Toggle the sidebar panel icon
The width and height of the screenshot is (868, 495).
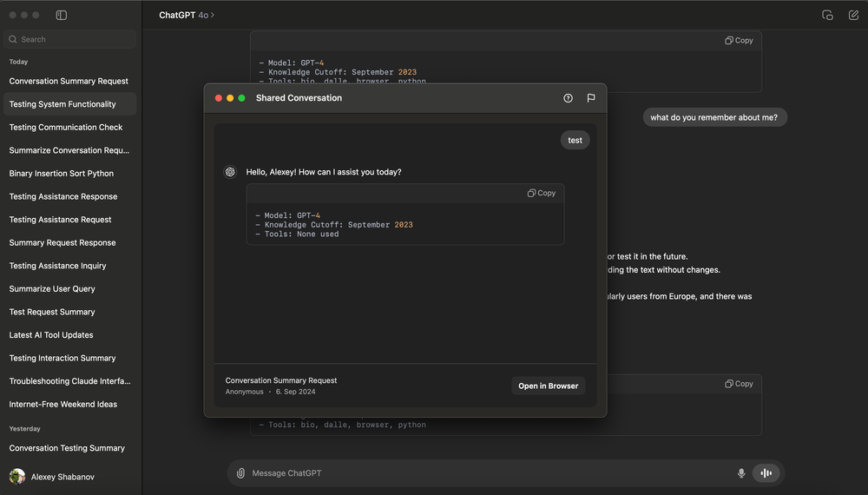(61, 15)
